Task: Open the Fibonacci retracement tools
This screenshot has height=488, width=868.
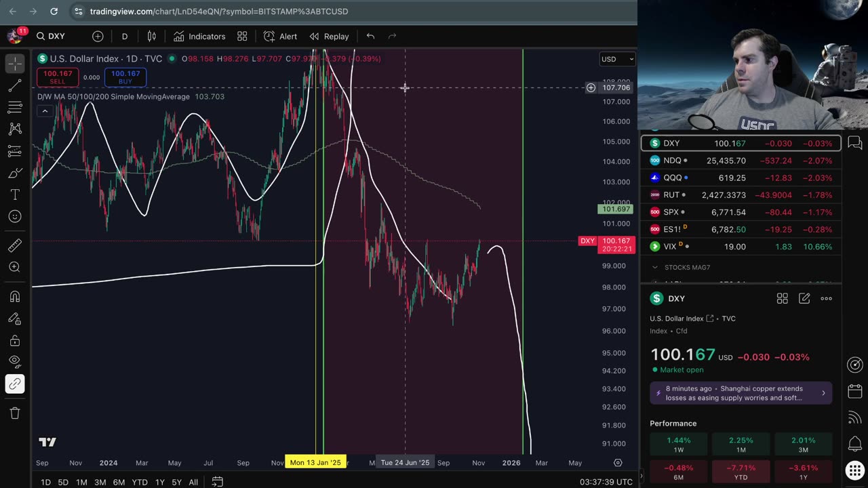Action: tap(15, 107)
